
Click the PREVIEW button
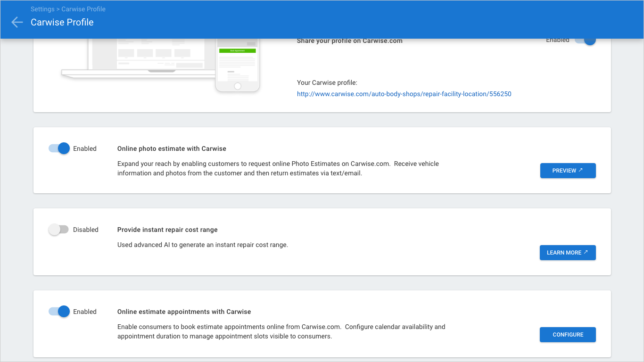coord(568,171)
